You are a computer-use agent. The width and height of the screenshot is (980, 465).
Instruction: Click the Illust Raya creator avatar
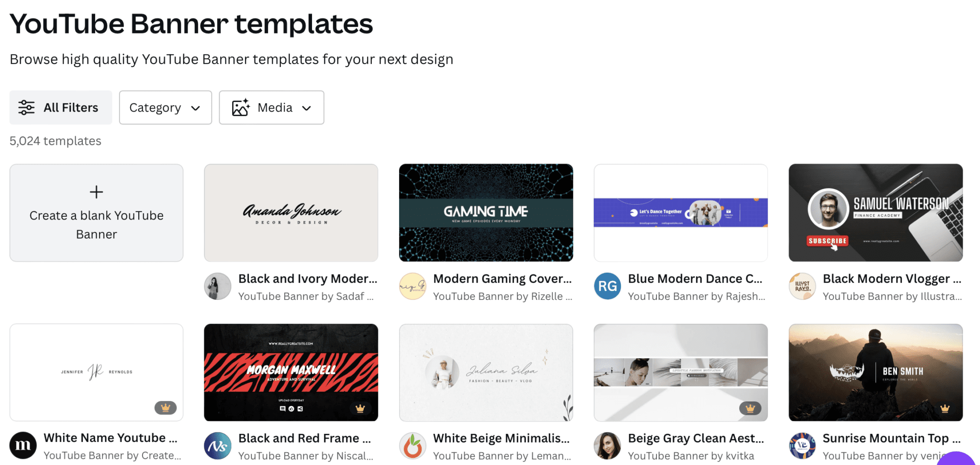pyautogui.click(x=802, y=286)
